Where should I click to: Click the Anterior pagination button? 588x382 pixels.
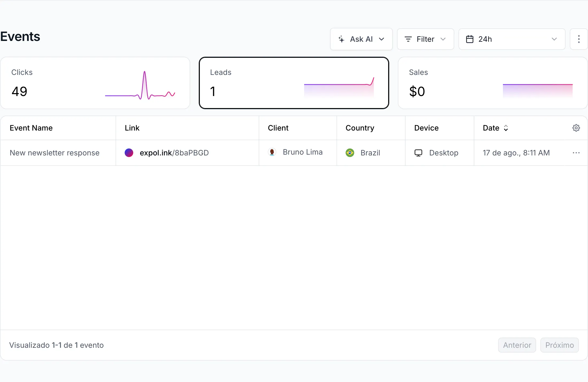517,345
